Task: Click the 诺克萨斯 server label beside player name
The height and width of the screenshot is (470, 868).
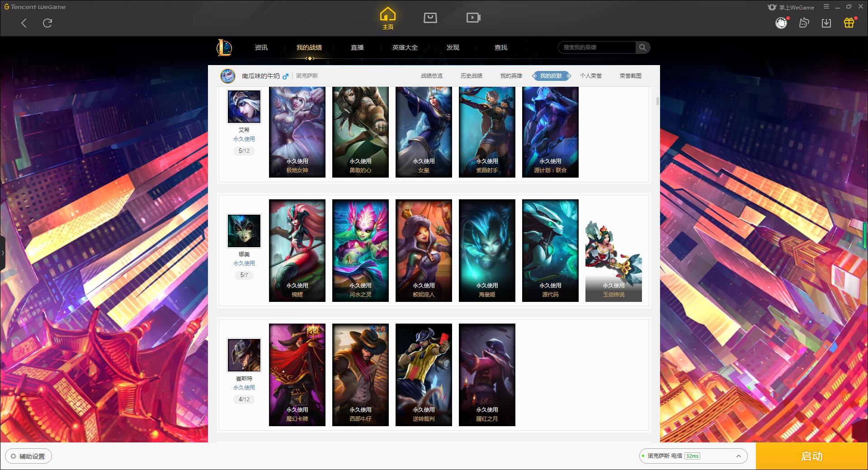Action: point(307,76)
